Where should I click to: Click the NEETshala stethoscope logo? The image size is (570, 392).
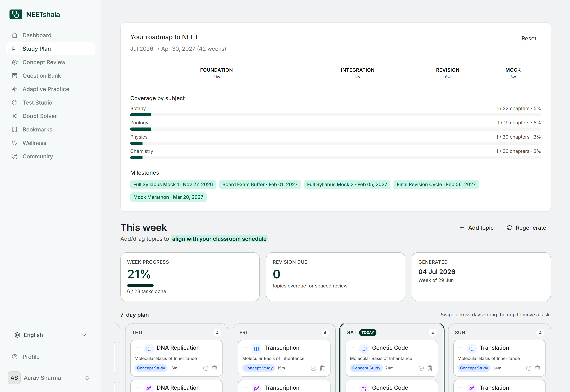point(16,14)
